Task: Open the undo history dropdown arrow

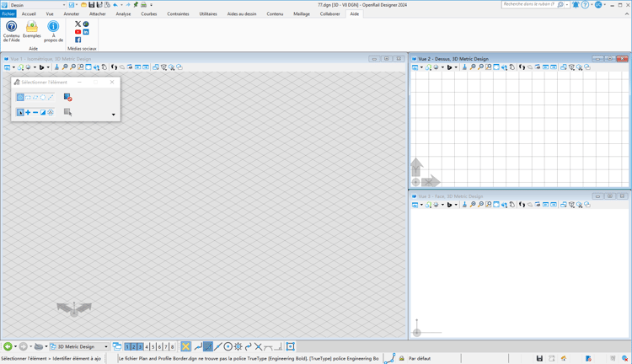Action: [121, 5]
